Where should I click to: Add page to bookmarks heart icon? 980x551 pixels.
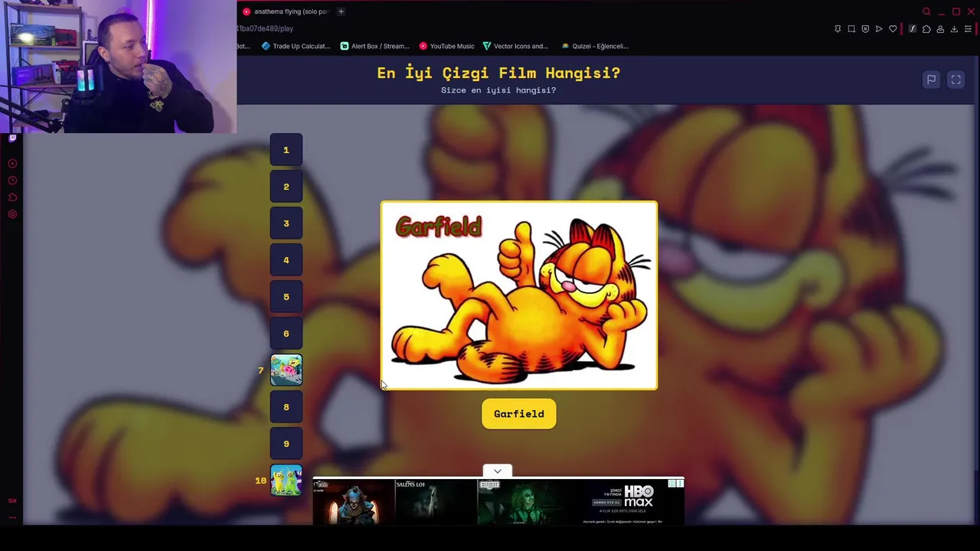893,29
